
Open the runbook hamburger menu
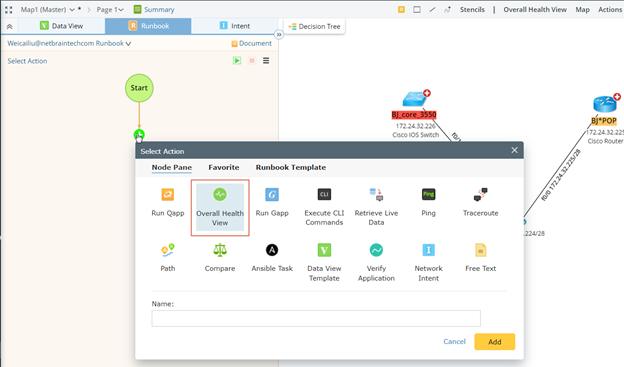point(266,61)
